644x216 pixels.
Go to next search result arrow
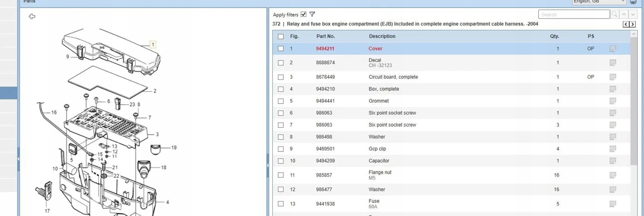pyautogui.click(x=633, y=14)
